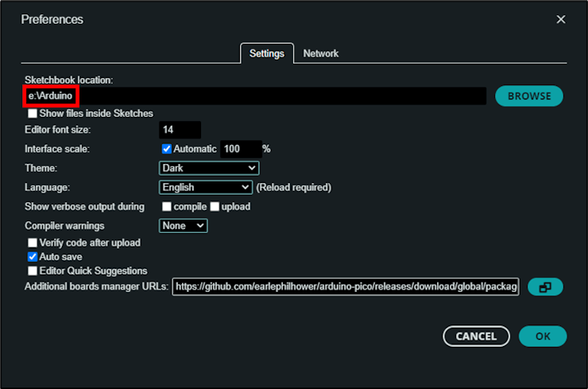This screenshot has height=389, width=588.
Task: Select the Settings tab
Action: pos(267,53)
